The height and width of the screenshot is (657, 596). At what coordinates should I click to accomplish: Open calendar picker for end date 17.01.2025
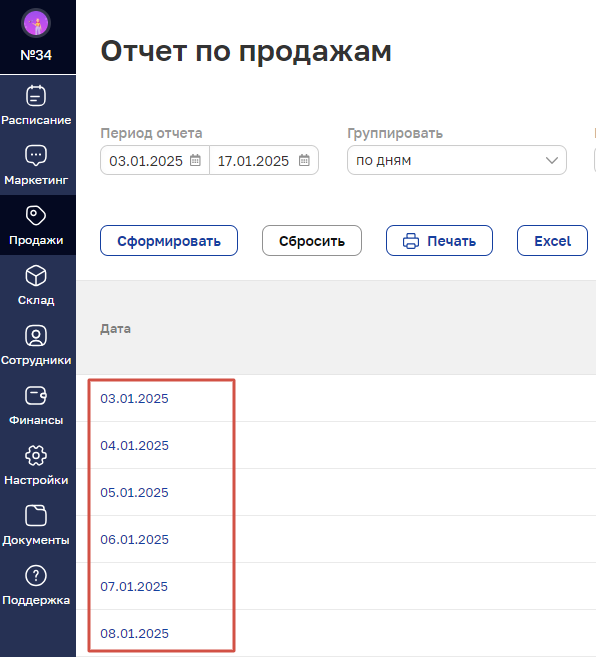[x=304, y=160]
